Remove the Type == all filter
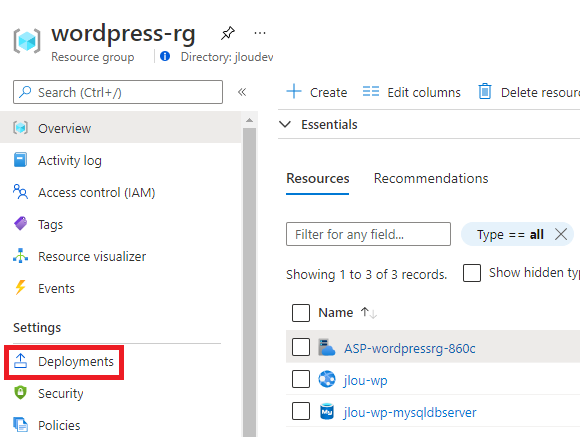This screenshot has width=580, height=437. (561, 234)
